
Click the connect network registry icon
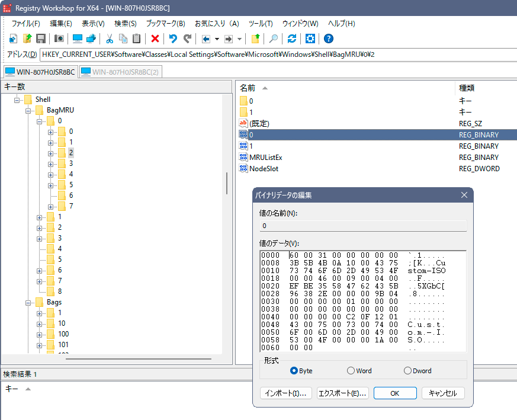click(91, 39)
